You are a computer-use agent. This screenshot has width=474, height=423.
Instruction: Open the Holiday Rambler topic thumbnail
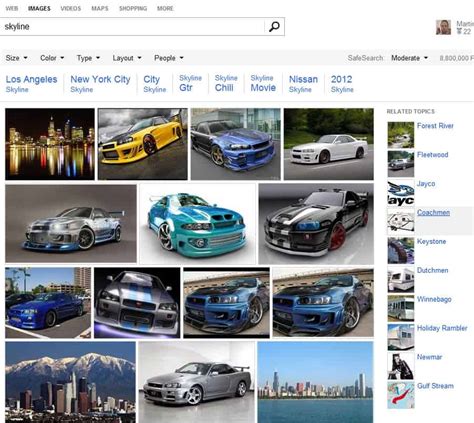[x=401, y=337]
